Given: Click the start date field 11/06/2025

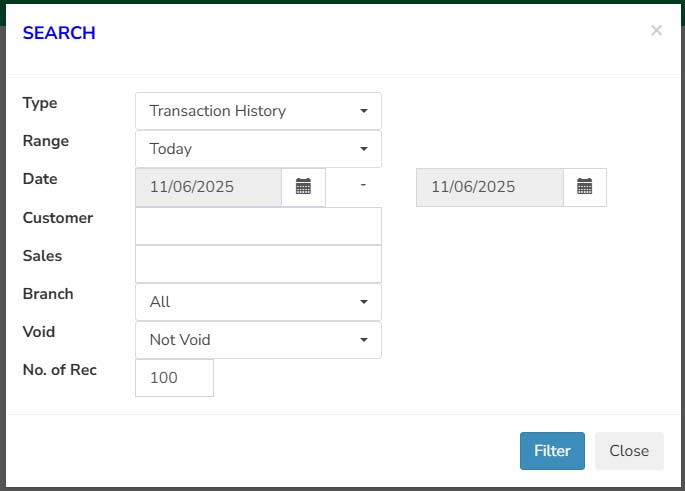Looking at the screenshot, I should (208, 187).
